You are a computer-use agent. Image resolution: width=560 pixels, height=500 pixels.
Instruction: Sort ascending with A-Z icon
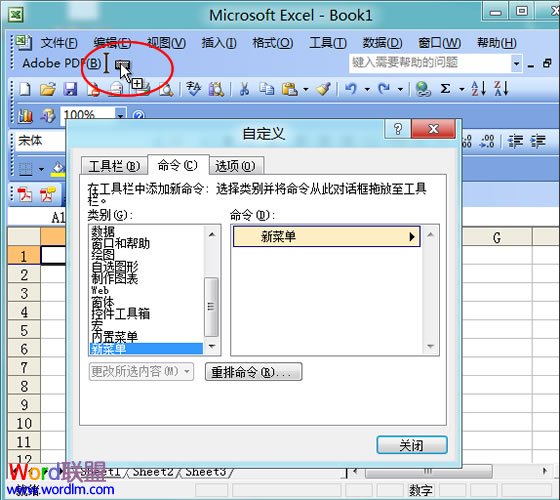tap(479, 89)
